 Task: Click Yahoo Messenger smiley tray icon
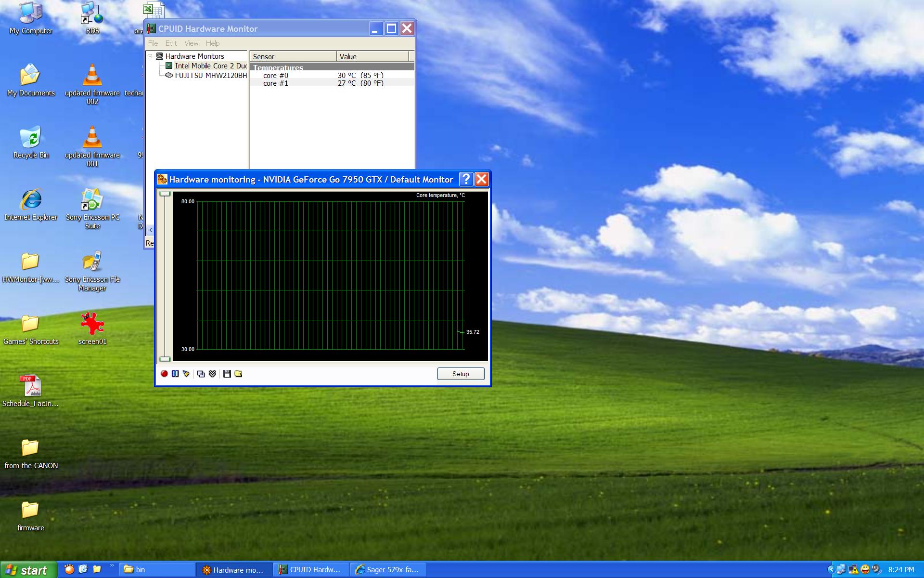tap(865, 570)
